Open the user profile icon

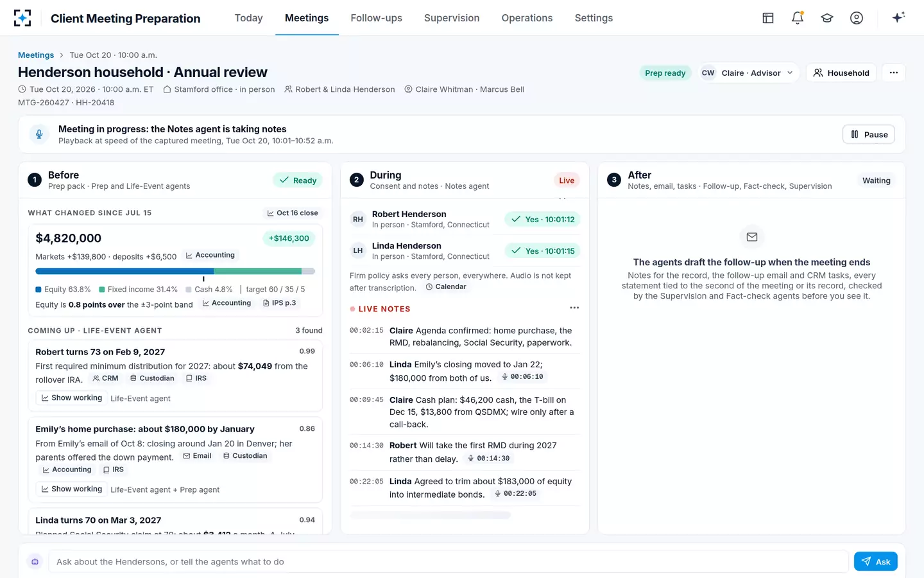pyautogui.click(x=857, y=18)
